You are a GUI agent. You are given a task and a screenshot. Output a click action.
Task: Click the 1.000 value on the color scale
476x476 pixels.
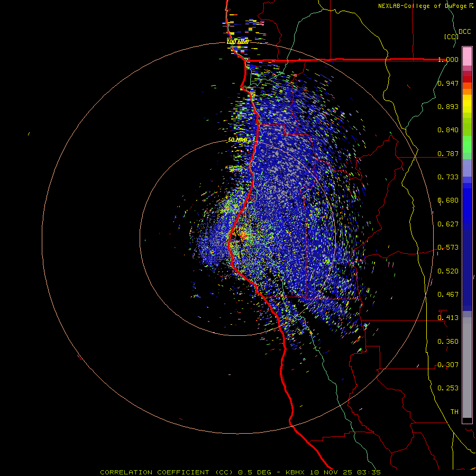point(448,59)
